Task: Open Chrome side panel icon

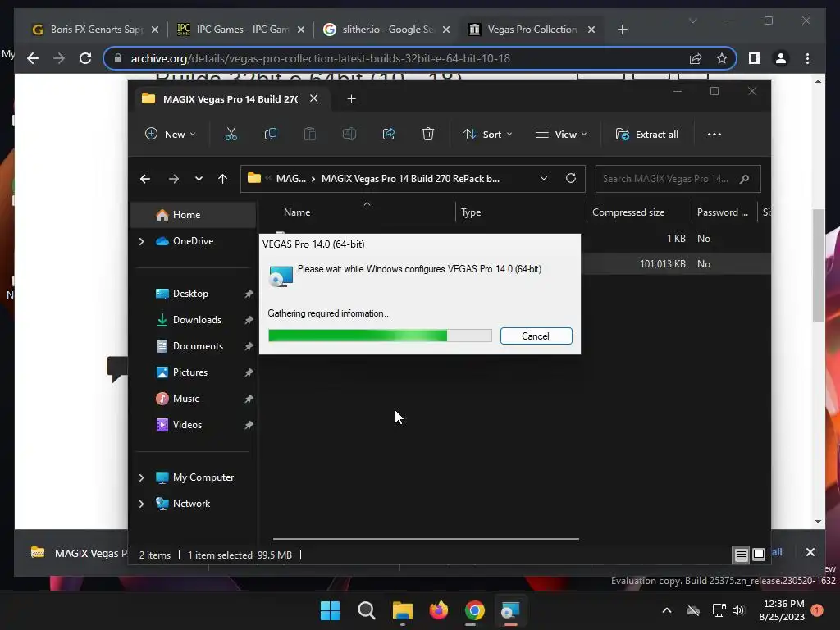Action: click(x=755, y=58)
